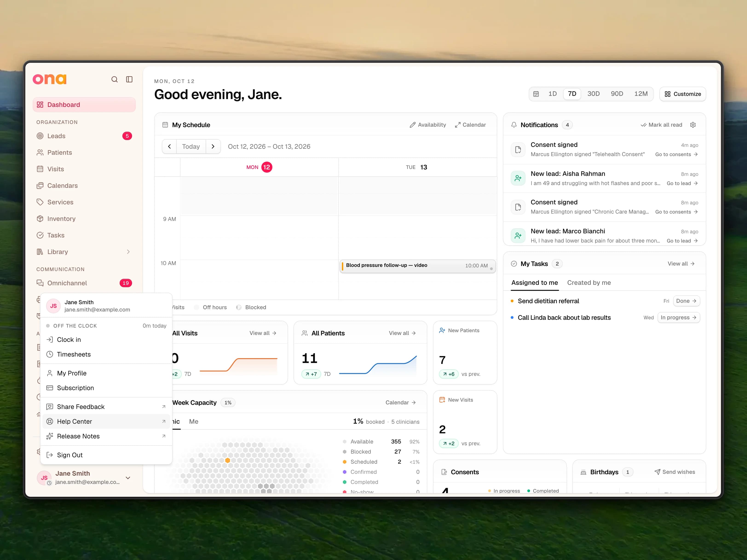This screenshot has height=560, width=747.
Task: Open the calendar date picker icon
Action: (x=536, y=94)
